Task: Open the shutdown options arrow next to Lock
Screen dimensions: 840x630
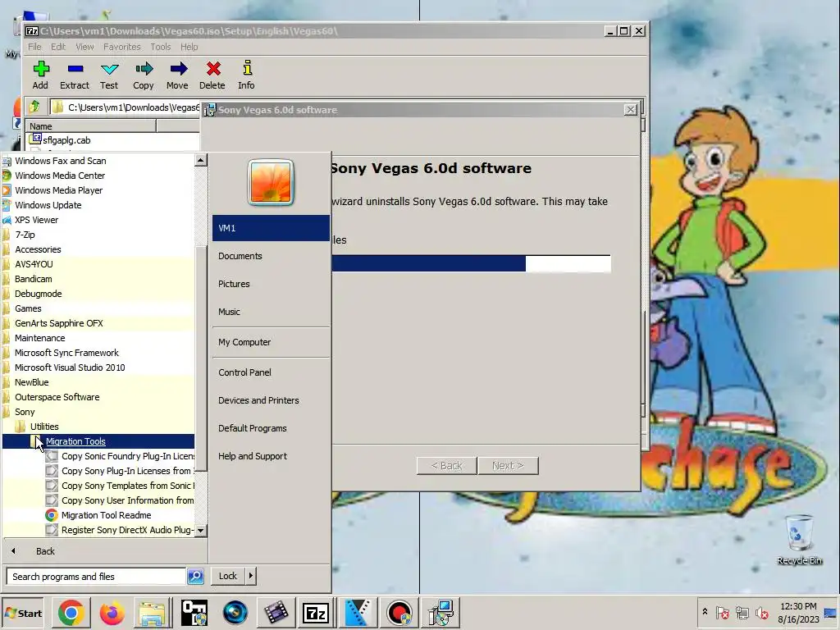Action: pos(251,576)
